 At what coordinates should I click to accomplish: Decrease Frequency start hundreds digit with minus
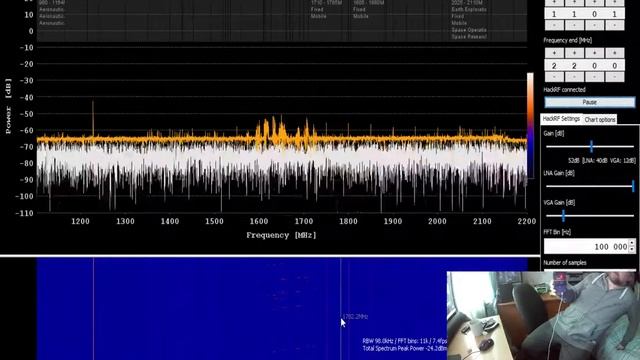(x=574, y=25)
